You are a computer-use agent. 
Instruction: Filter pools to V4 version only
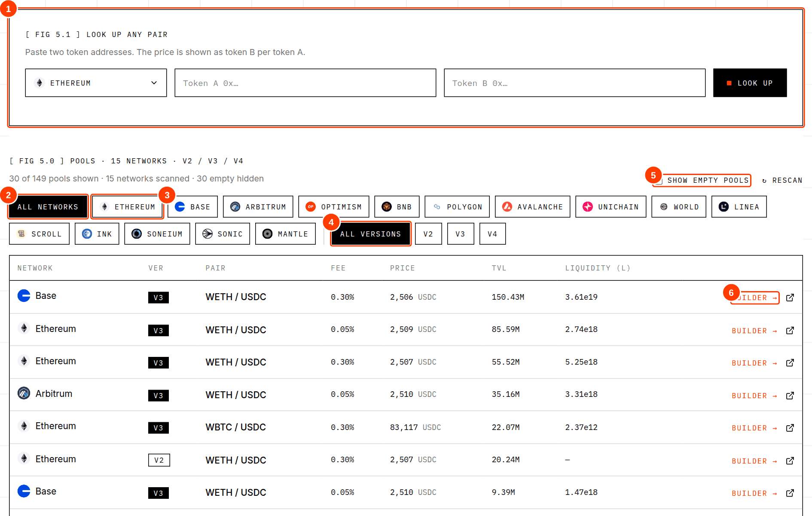click(492, 234)
